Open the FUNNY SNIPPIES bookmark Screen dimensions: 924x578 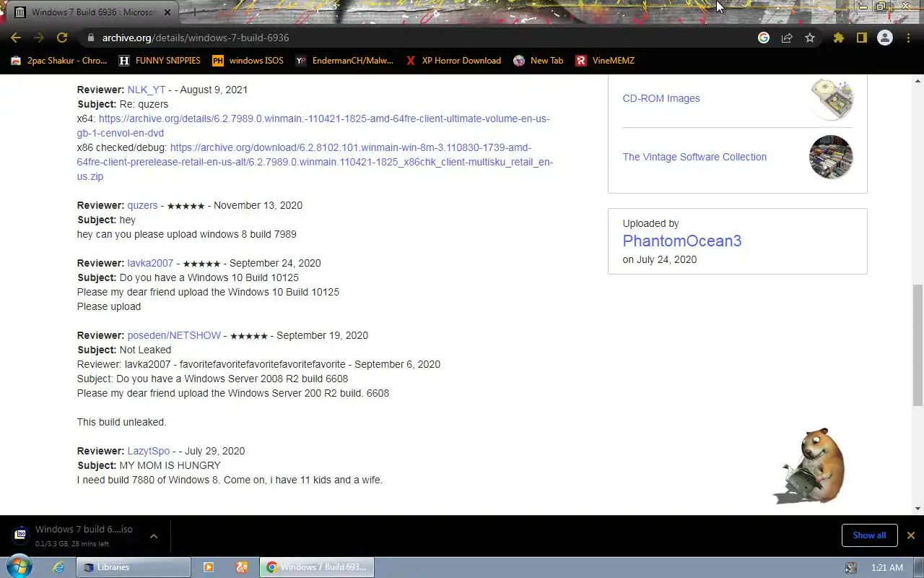[x=160, y=61]
